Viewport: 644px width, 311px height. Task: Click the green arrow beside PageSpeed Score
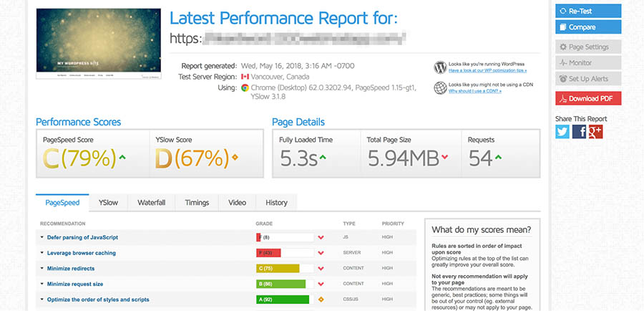point(122,158)
